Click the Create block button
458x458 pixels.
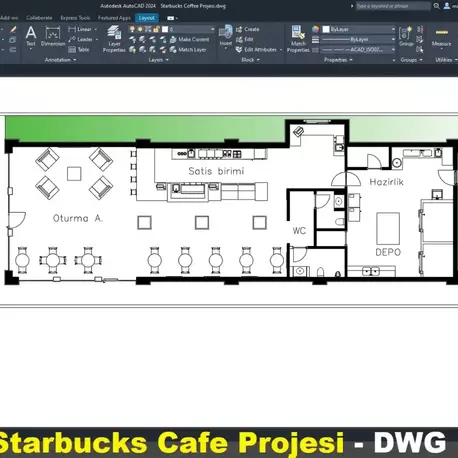(248, 29)
